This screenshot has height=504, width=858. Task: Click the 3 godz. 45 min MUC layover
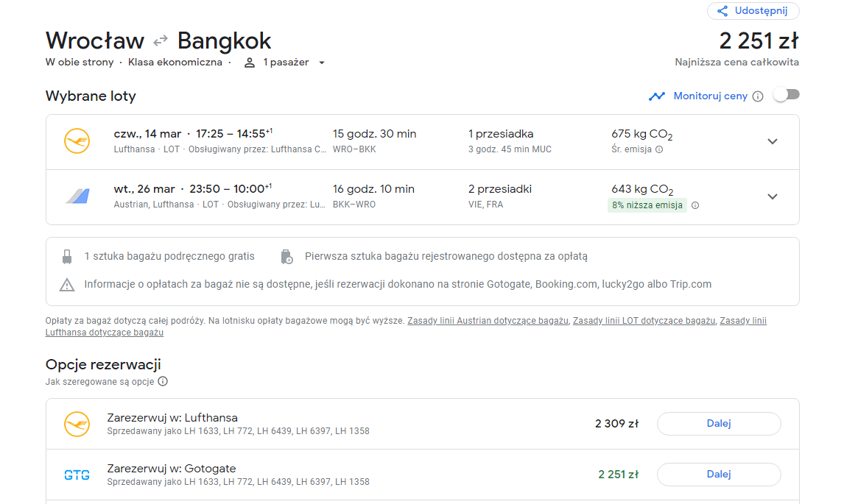pyautogui.click(x=510, y=149)
